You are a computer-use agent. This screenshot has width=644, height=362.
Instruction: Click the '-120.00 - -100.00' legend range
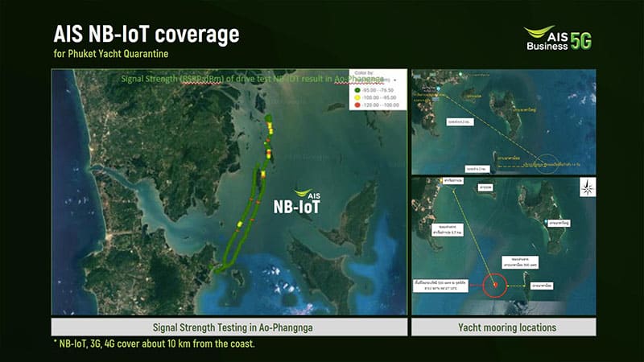click(380, 105)
